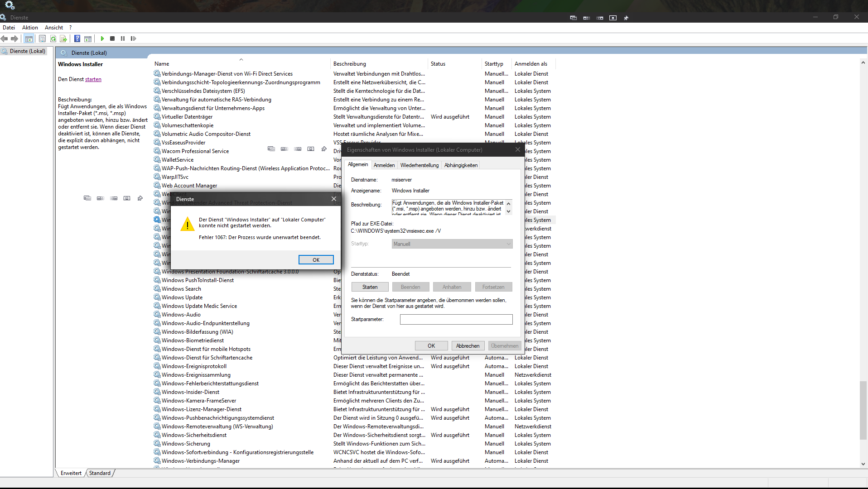Switch to the Allgemein tab

[x=358, y=164]
